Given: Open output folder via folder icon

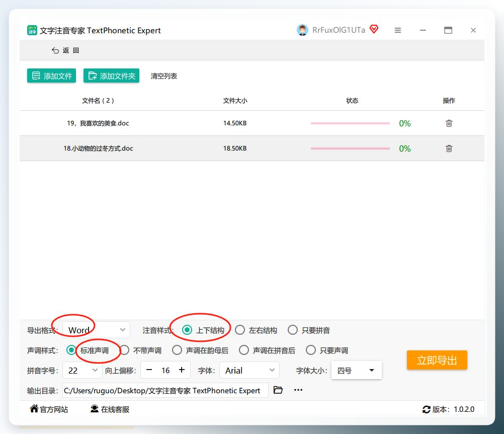Looking at the screenshot, I should [x=278, y=390].
